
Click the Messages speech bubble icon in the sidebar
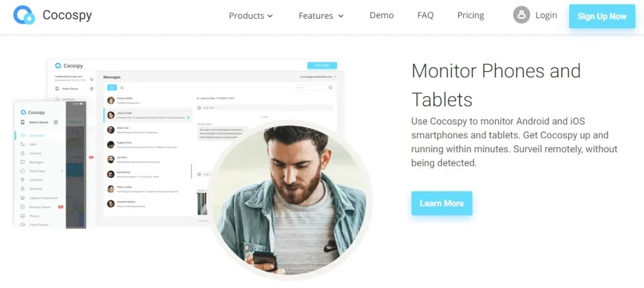pos(23,162)
